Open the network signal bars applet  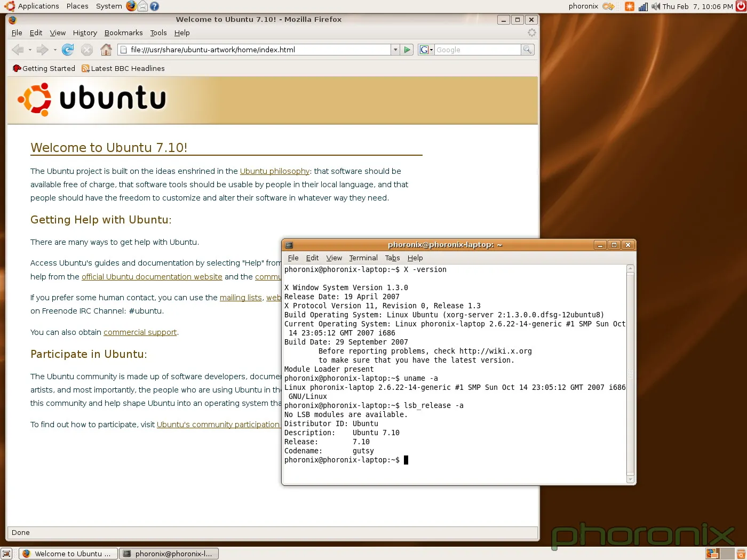point(643,6)
